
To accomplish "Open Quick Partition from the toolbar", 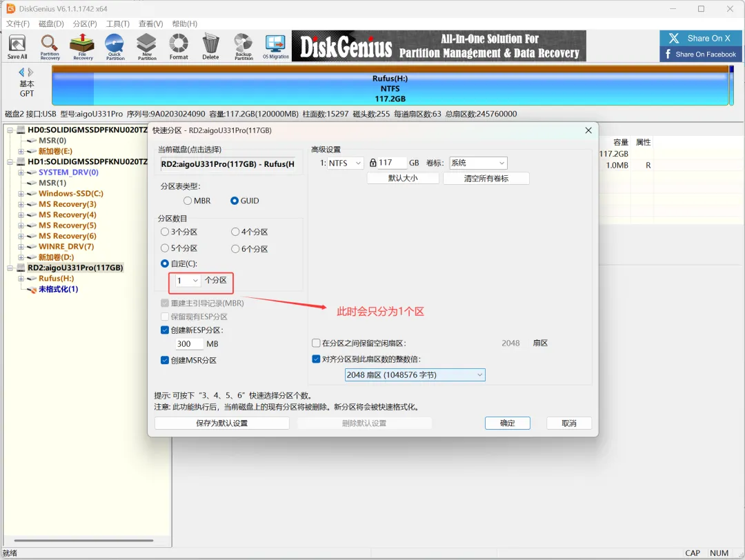I will pyautogui.click(x=115, y=46).
